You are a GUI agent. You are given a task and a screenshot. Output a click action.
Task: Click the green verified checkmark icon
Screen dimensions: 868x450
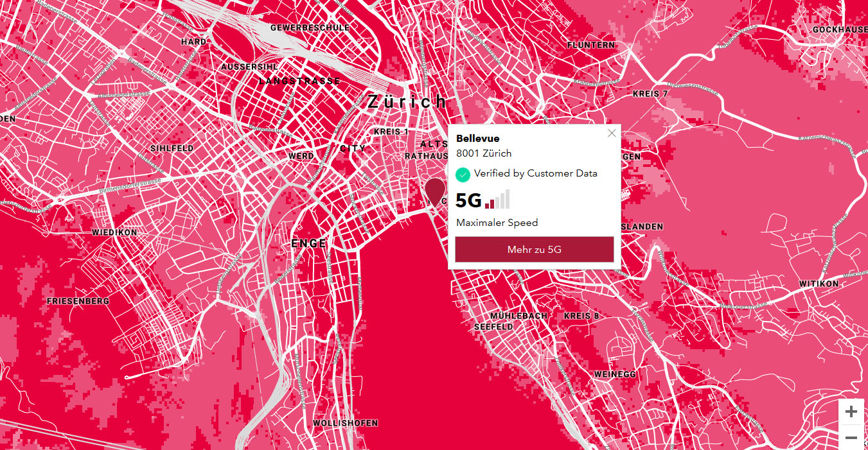(463, 174)
